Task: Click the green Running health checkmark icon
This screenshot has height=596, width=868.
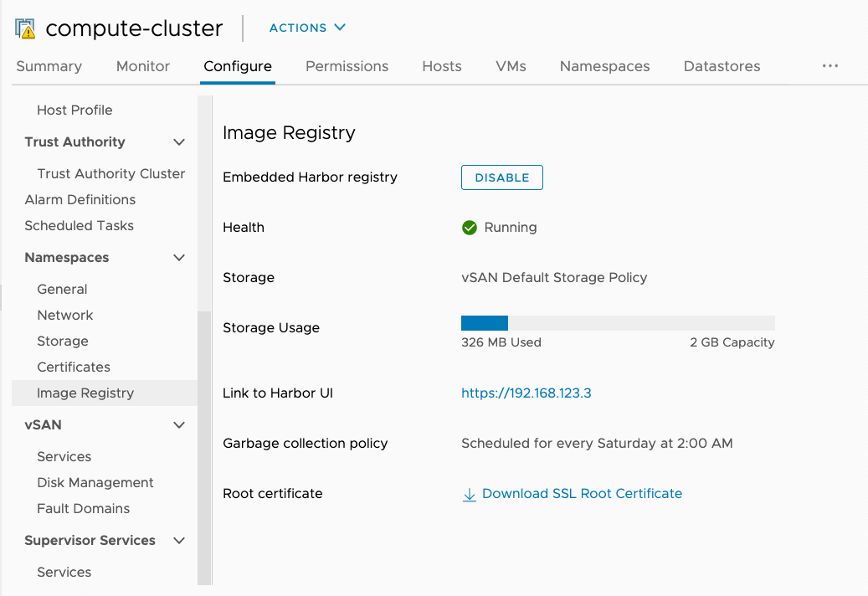Action: tap(470, 228)
